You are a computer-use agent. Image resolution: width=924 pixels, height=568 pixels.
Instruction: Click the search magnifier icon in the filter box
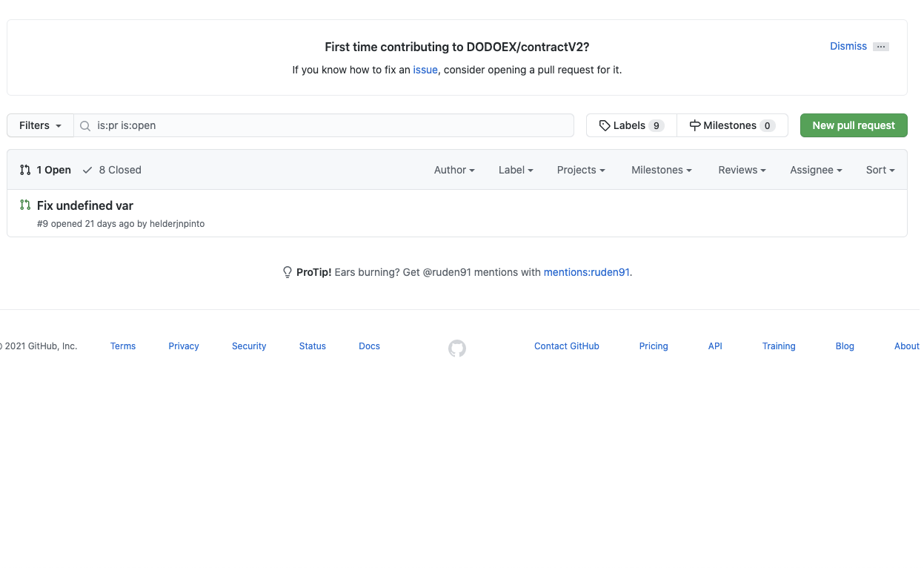(x=85, y=126)
